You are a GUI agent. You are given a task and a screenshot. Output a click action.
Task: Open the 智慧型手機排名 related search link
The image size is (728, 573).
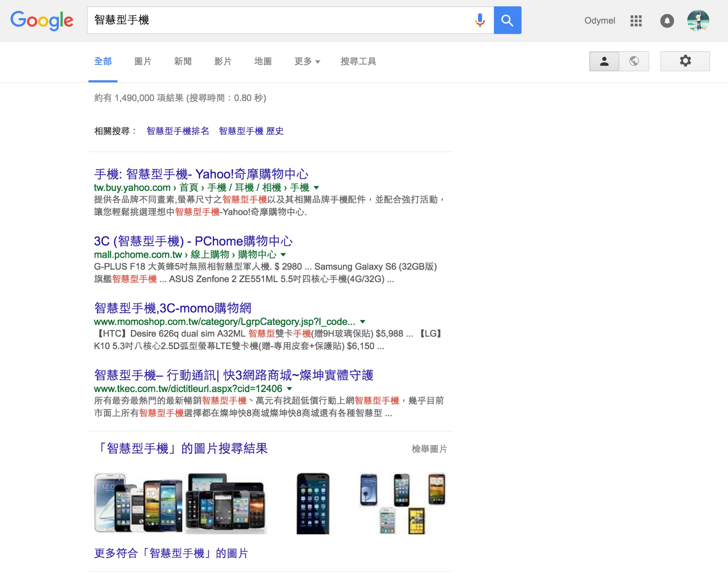(x=178, y=131)
